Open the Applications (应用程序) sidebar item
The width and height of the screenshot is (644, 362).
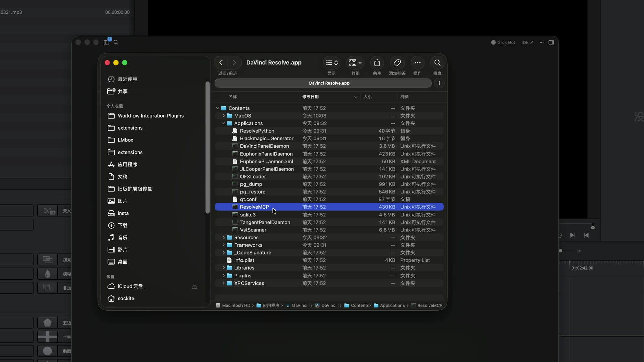(122, 164)
